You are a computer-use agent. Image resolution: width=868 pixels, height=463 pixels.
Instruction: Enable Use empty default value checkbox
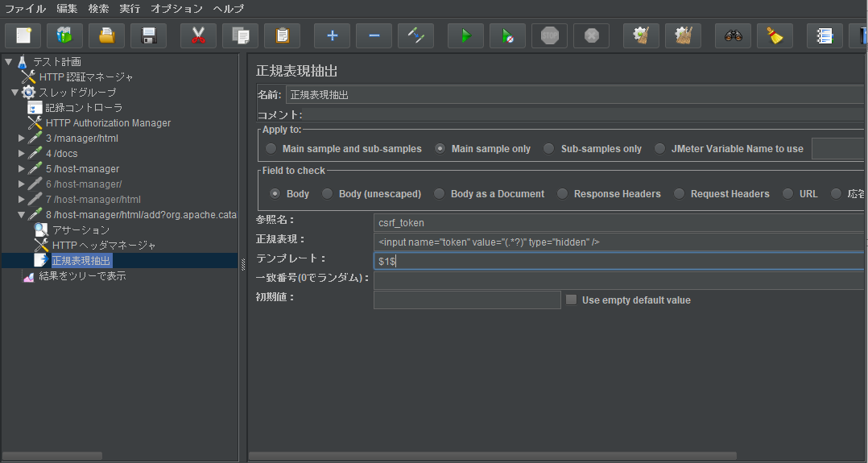572,300
